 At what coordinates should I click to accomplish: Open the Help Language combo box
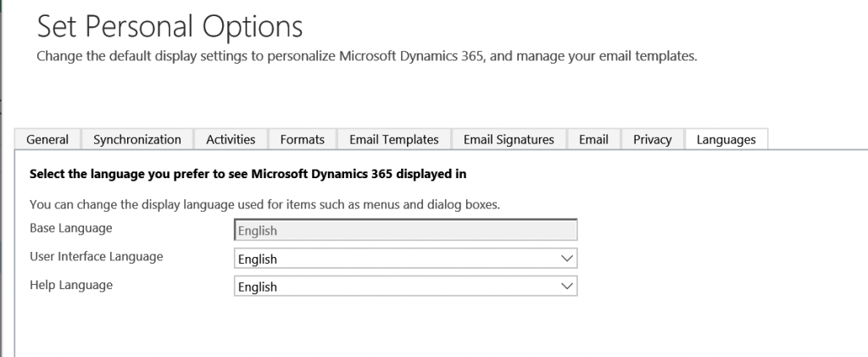click(398, 287)
